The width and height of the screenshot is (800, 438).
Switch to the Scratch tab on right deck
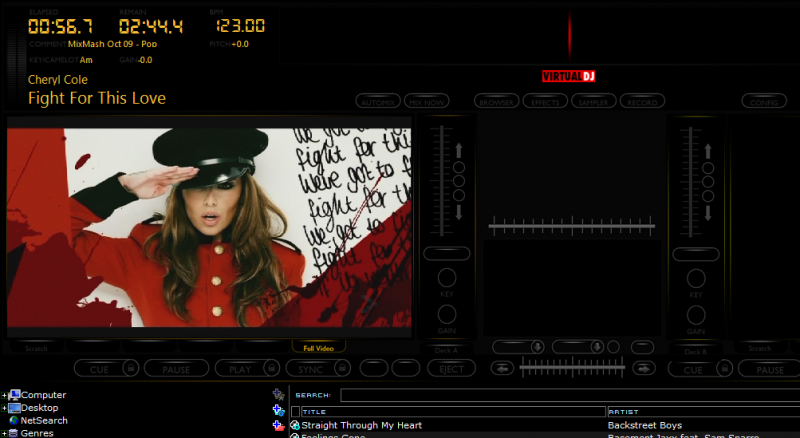click(x=760, y=348)
